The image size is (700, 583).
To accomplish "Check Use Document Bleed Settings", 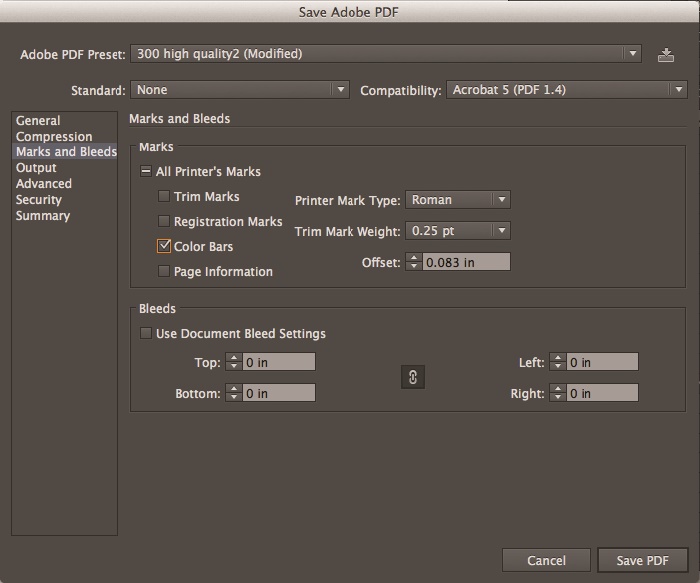I will pos(147,334).
